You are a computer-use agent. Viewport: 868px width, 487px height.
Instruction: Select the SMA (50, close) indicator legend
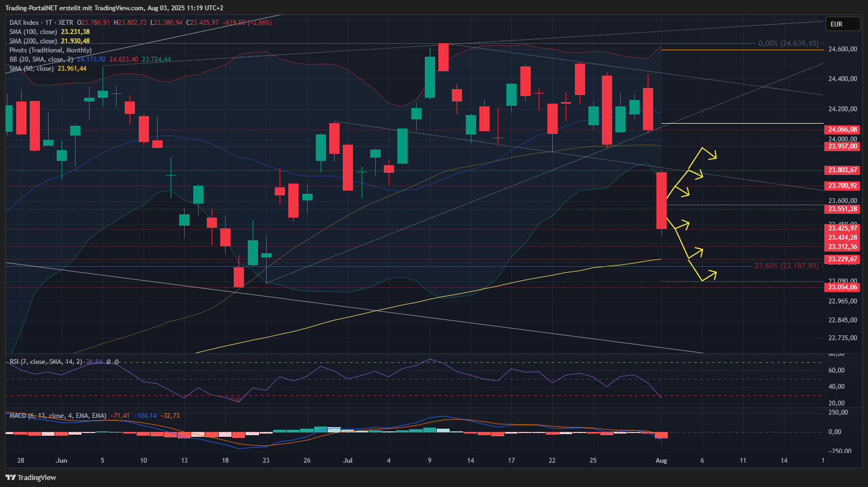click(x=31, y=69)
